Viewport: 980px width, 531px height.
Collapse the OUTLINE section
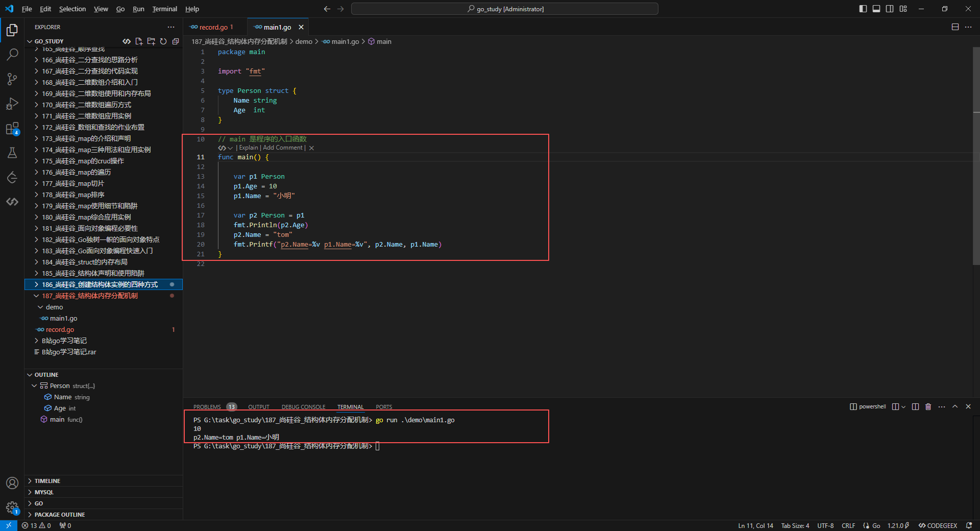(104, 375)
